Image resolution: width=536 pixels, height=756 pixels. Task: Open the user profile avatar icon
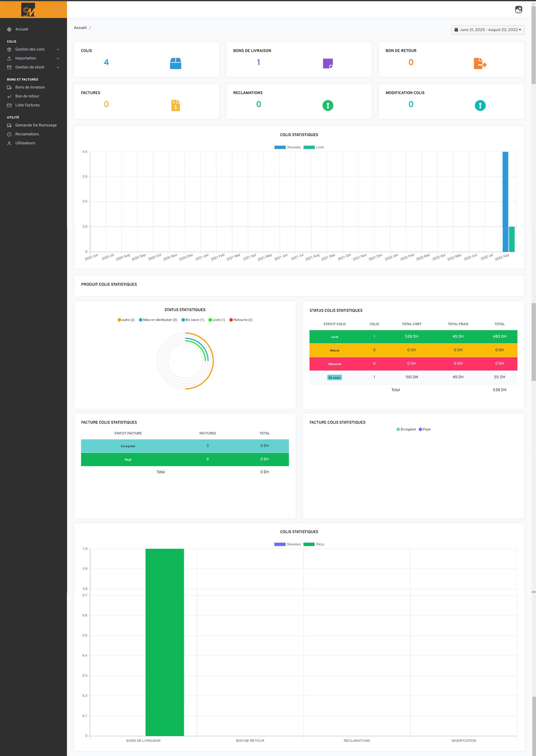click(518, 9)
